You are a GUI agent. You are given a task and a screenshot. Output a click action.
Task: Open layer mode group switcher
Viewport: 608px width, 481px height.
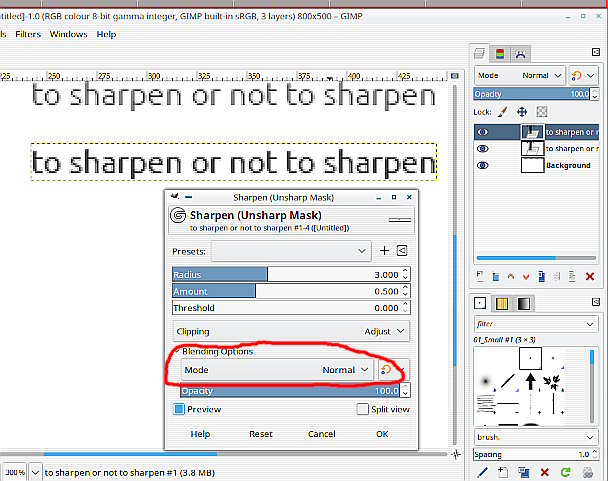[583, 75]
